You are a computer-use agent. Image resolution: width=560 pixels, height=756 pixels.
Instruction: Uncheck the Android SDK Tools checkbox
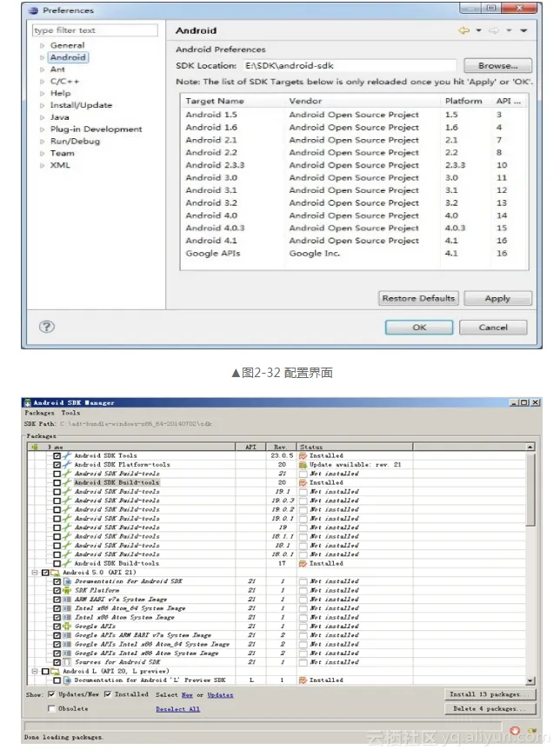click(x=57, y=455)
